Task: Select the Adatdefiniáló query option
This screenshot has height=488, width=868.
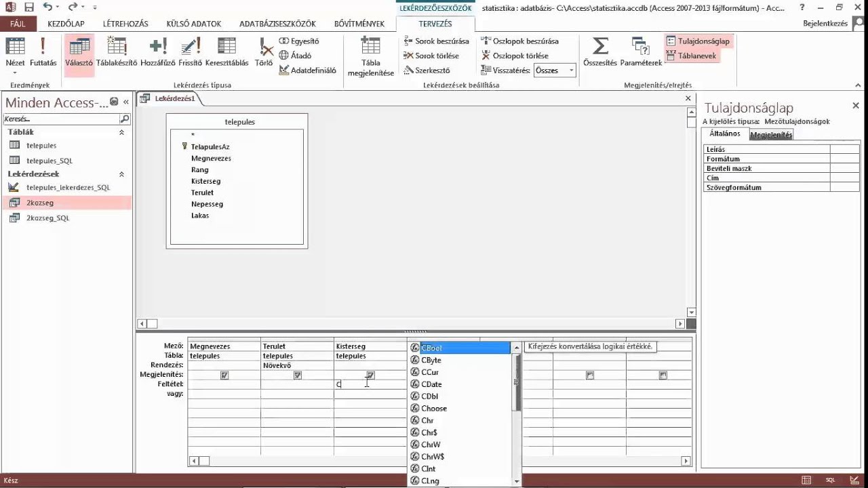Action: pyautogui.click(x=307, y=70)
